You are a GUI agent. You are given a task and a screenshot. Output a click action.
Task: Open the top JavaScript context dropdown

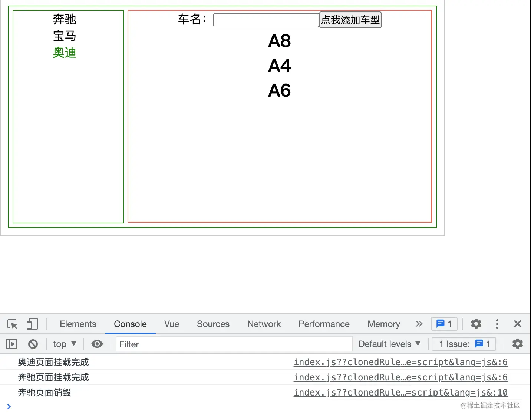[x=65, y=344]
